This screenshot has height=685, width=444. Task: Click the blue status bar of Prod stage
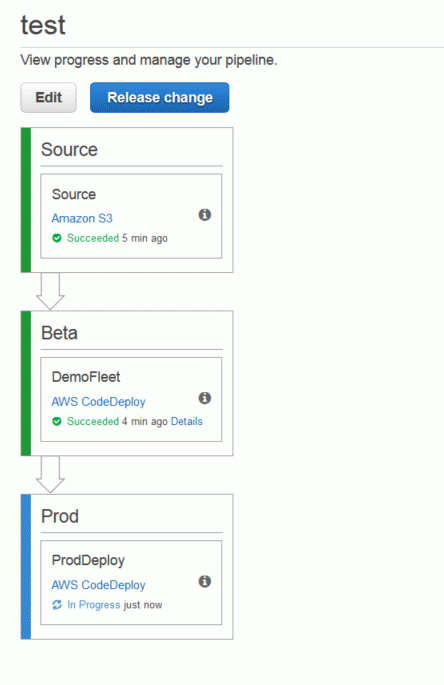pyautogui.click(x=26, y=567)
